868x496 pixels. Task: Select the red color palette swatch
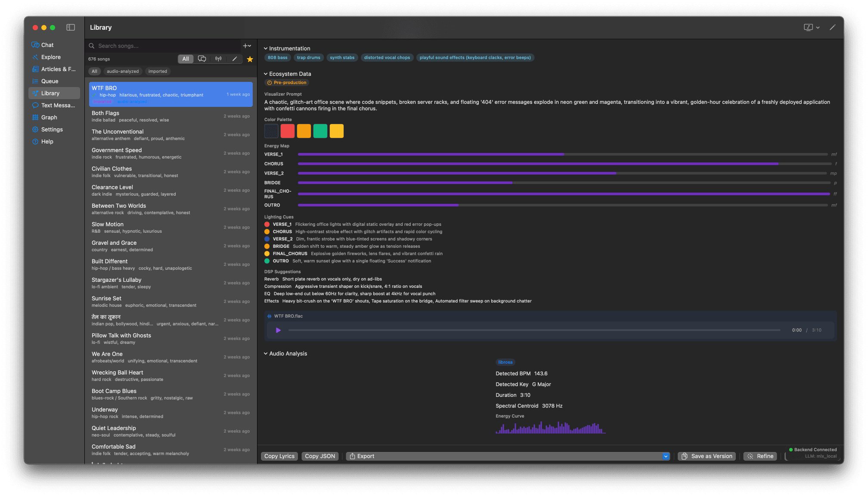point(288,131)
